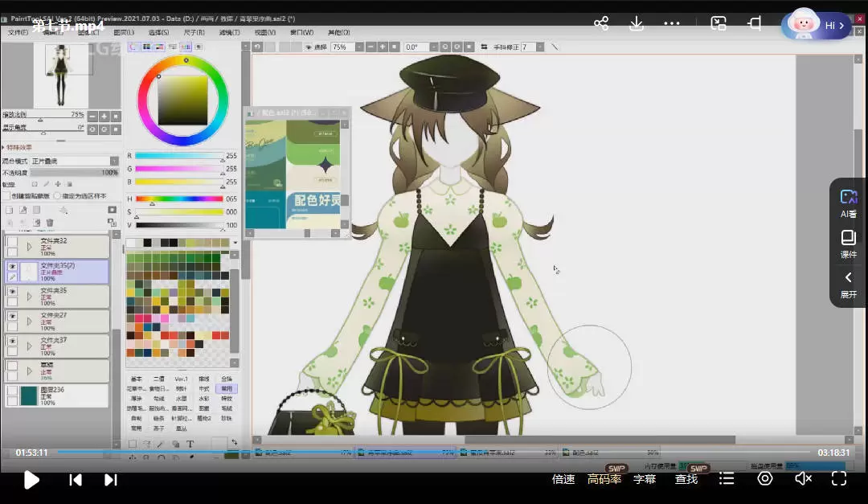Expand the sidebar with 展开 arrow
Image resolution: width=868 pixels, height=504 pixels.
[x=848, y=285]
